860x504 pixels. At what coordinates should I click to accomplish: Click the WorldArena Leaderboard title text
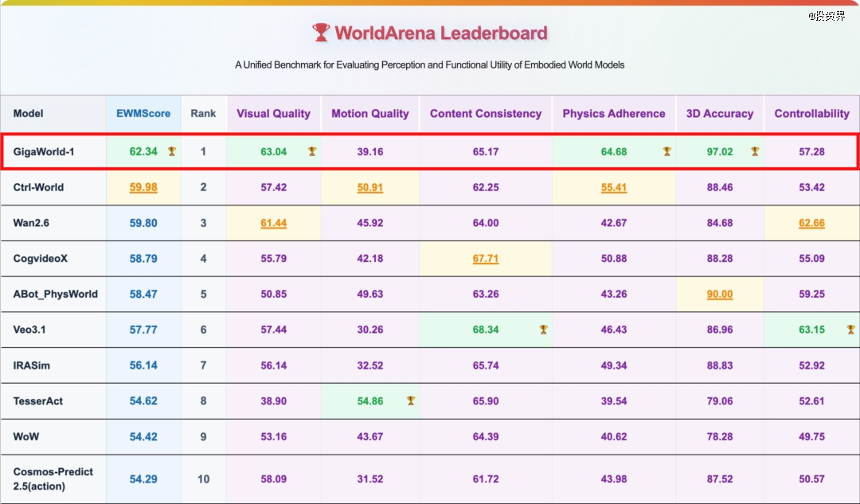point(441,33)
